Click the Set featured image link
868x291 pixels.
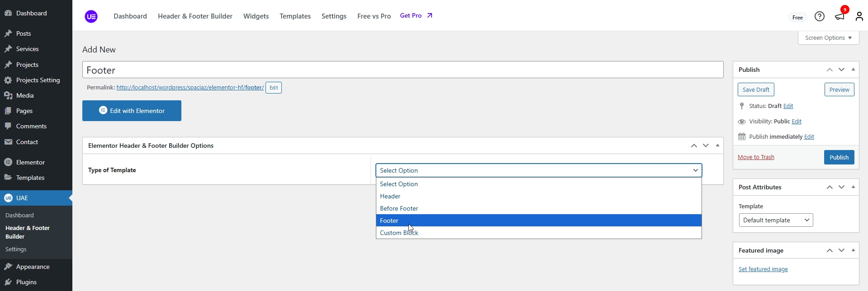[763, 269]
